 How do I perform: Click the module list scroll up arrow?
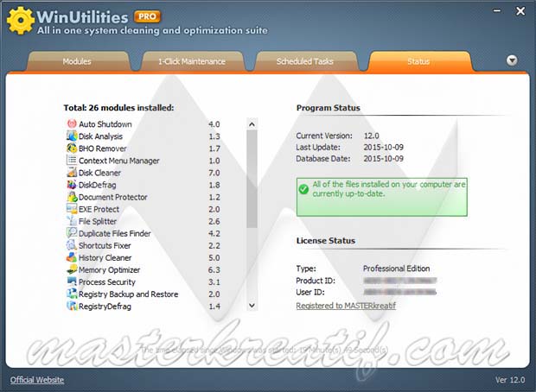point(252,124)
